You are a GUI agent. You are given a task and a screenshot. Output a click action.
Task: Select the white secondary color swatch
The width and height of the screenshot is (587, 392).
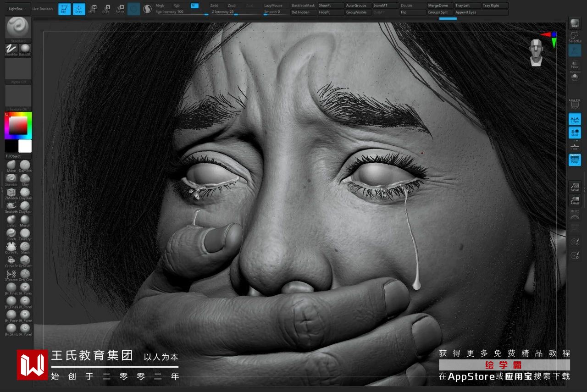(25, 146)
